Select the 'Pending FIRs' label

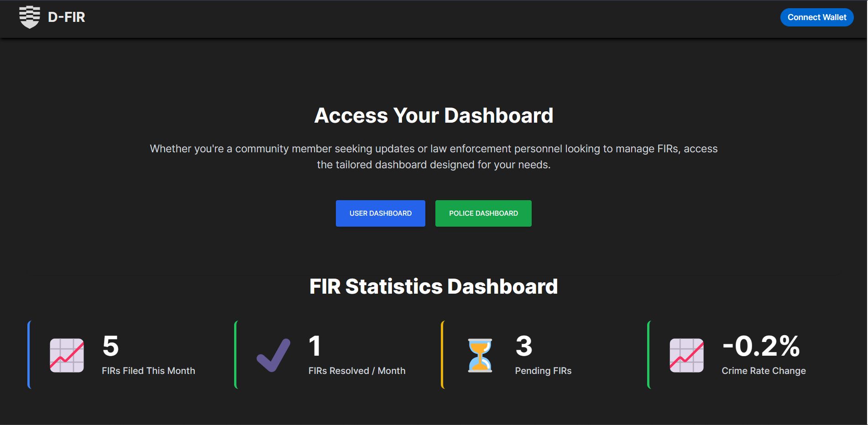point(543,371)
